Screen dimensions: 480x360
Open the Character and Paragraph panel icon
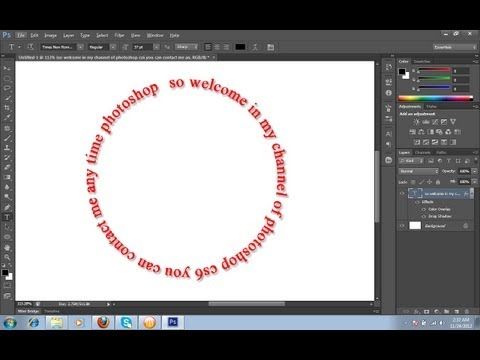pos(270,47)
